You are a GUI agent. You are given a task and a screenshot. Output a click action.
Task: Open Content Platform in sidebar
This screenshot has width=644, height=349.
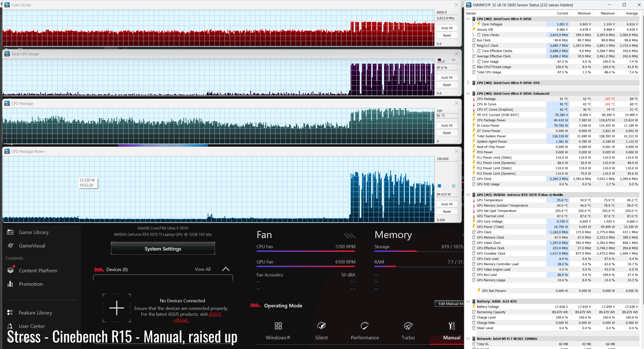click(x=38, y=271)
